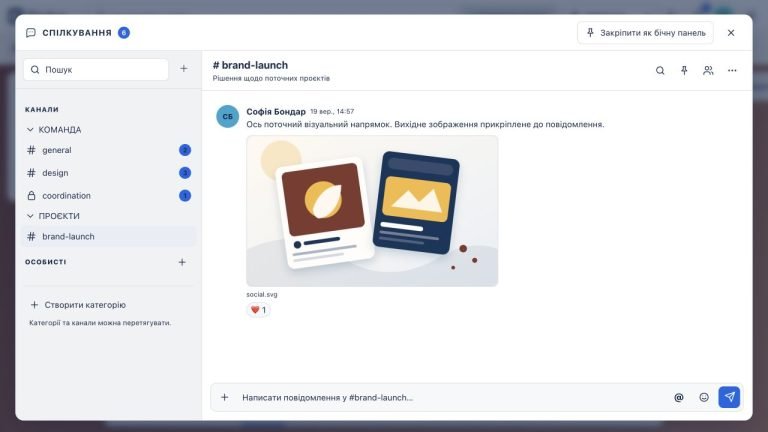Click the ОСОБИСТІ section heading

tap(46, 262)
